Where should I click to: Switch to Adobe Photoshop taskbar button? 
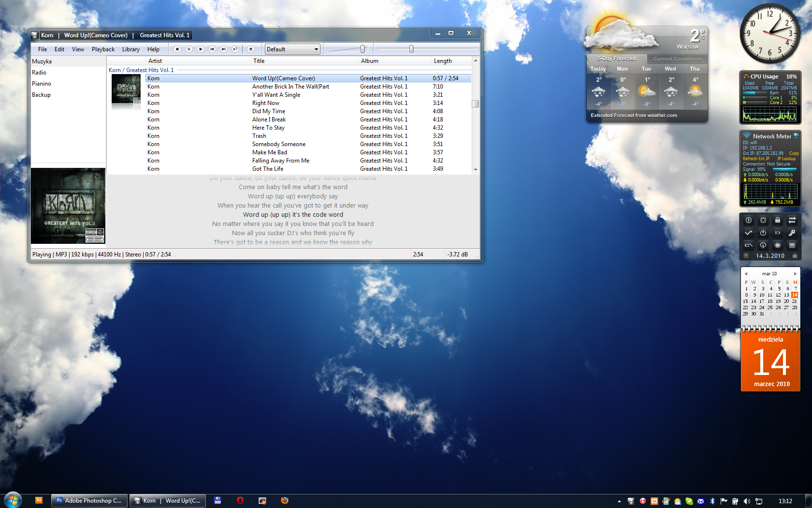tap(89, 501)
